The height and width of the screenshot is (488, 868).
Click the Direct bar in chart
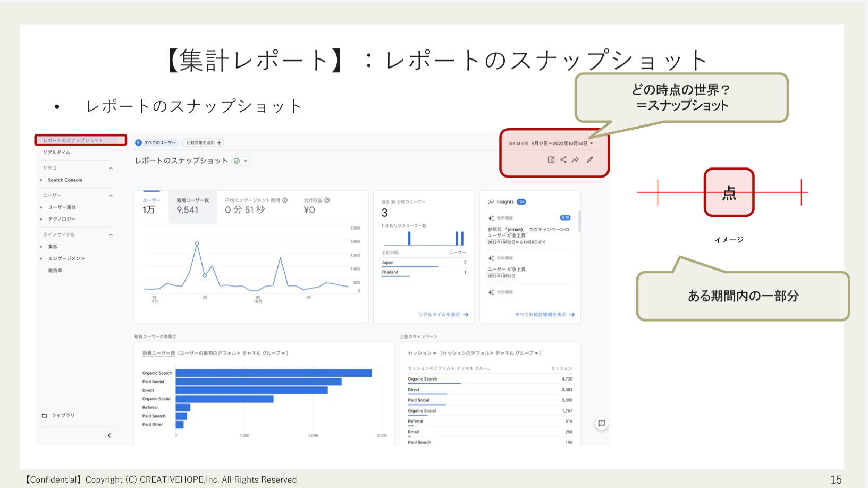[x=252, y=390]
